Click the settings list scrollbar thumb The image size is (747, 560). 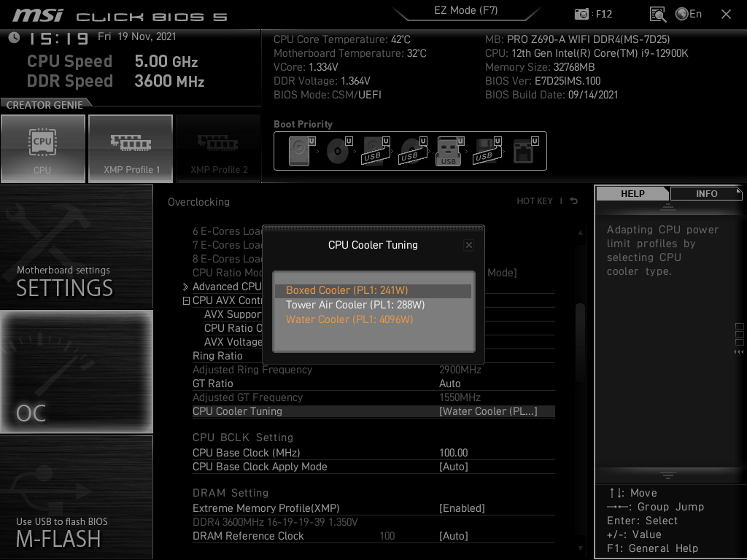coord(580,343)
